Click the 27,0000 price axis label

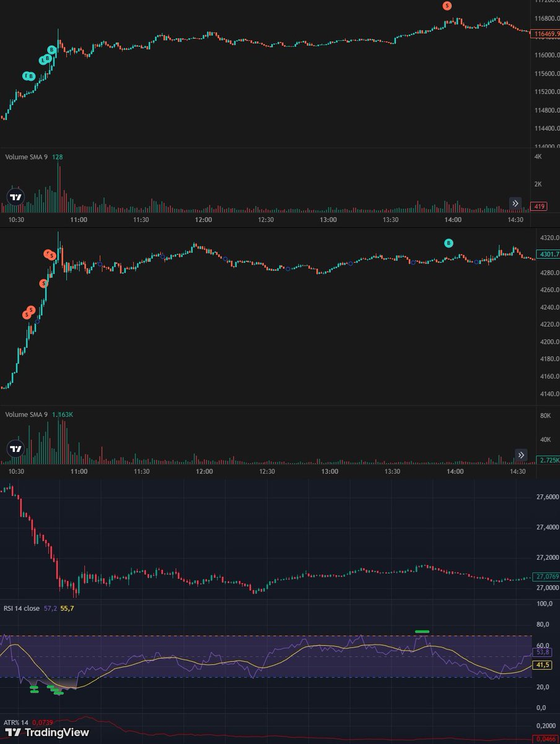(x=546, y=588)
